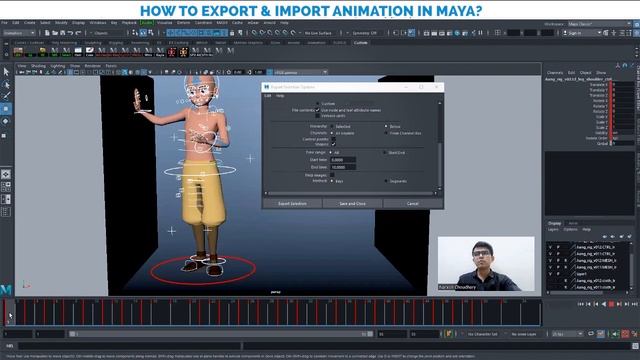This screenshot has width=640, height=360.
Task: Switch to four view layout icon
Action: pos(6,187)
